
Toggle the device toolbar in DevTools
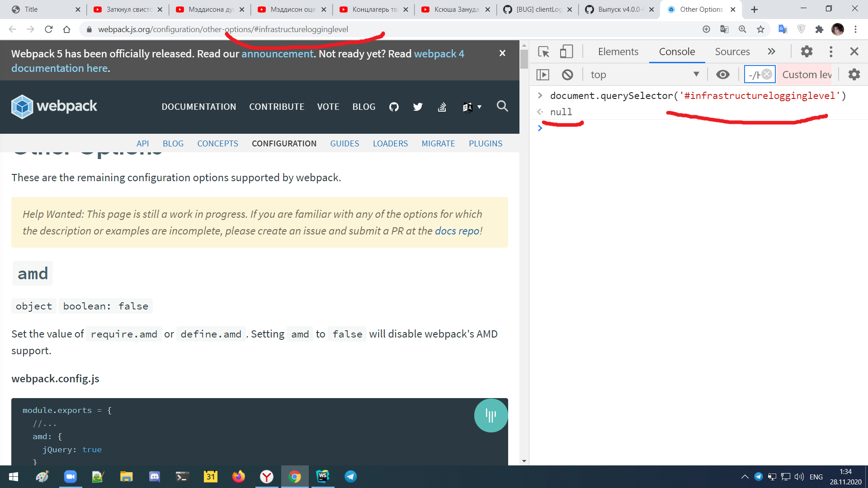[566, 52]
